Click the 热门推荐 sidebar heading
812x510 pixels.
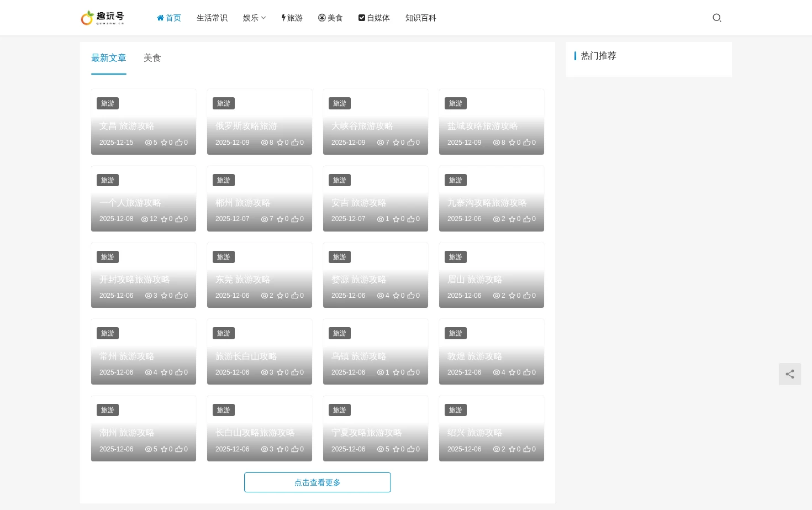click(x=599, y=56)
